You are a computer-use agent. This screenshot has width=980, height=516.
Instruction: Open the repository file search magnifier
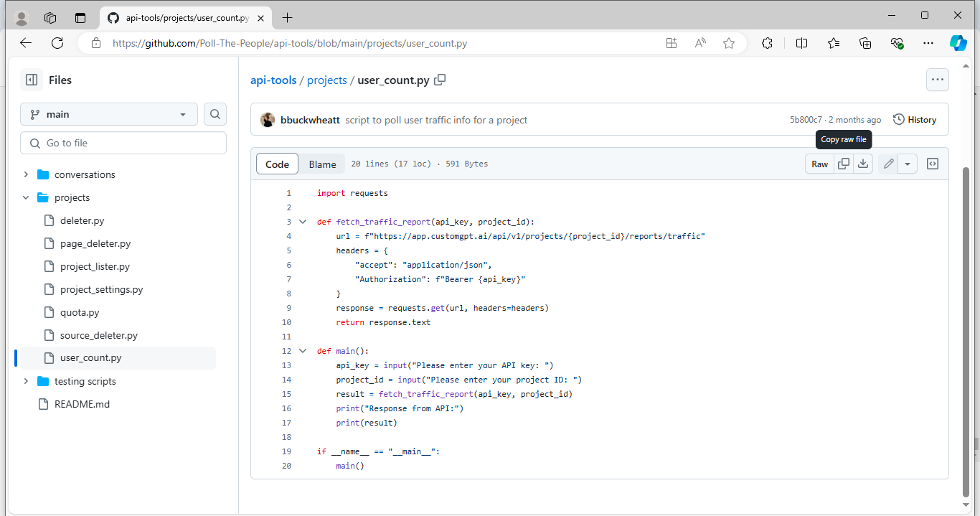pyautogui.click(x=215, y=113)
